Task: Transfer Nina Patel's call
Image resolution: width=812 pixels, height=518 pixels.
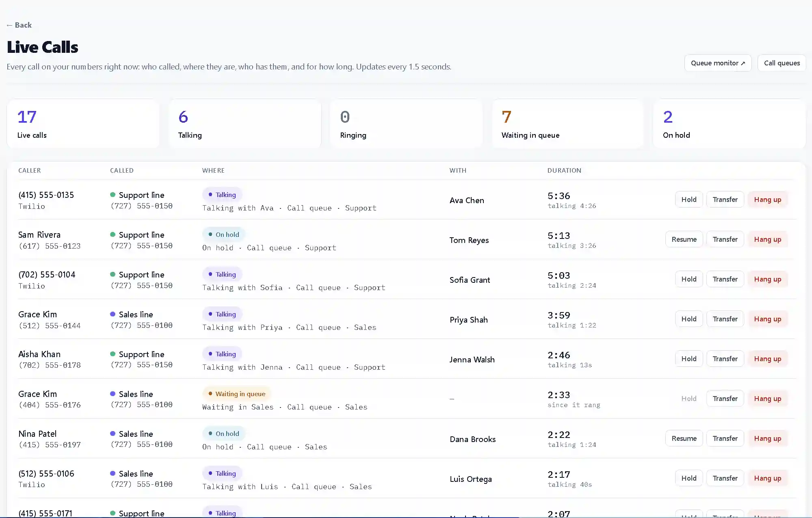Action: pyautogui.click(x=725, y=438)
